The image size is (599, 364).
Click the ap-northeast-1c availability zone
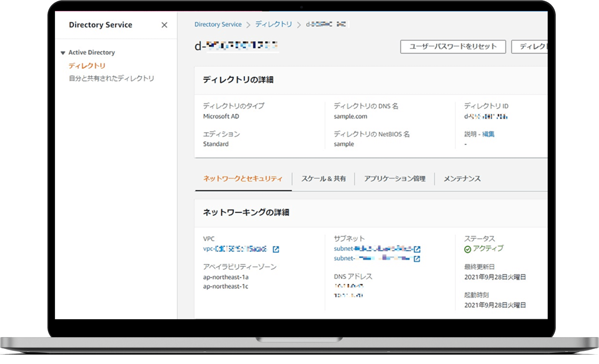[226, 286]
